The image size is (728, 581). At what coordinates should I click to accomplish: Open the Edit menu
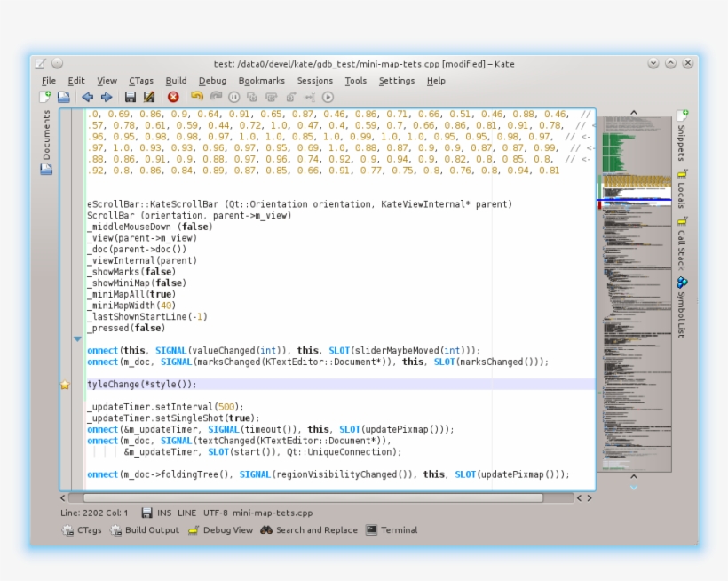tap(76, 81)
